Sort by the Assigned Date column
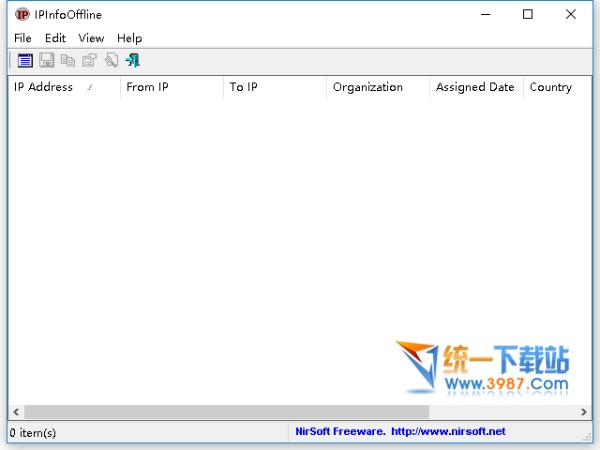 coord(475,87)
